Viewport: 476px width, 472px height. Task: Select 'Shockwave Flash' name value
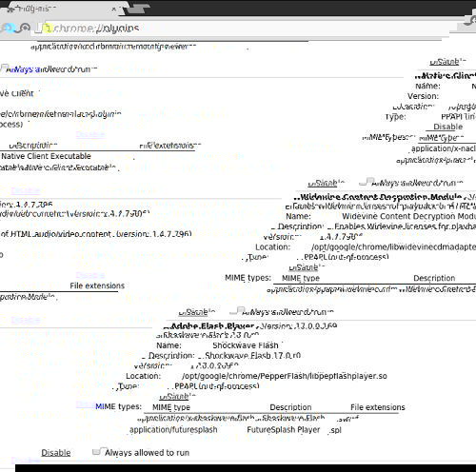click(x=246, y=345)
